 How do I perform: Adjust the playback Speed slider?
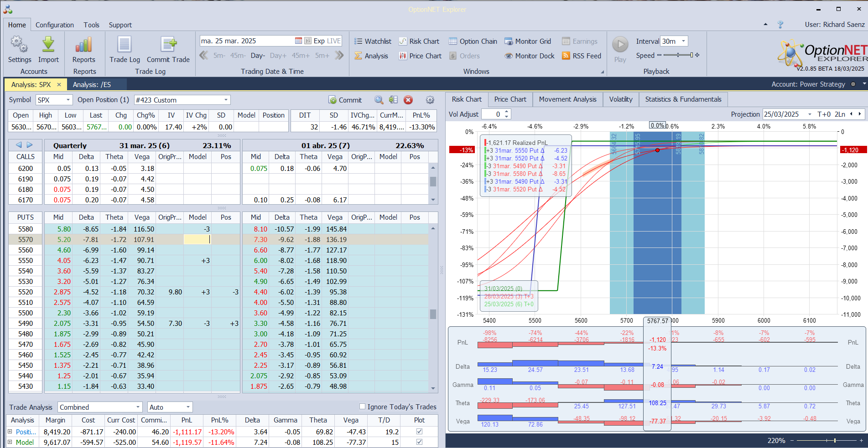[678, 55]
